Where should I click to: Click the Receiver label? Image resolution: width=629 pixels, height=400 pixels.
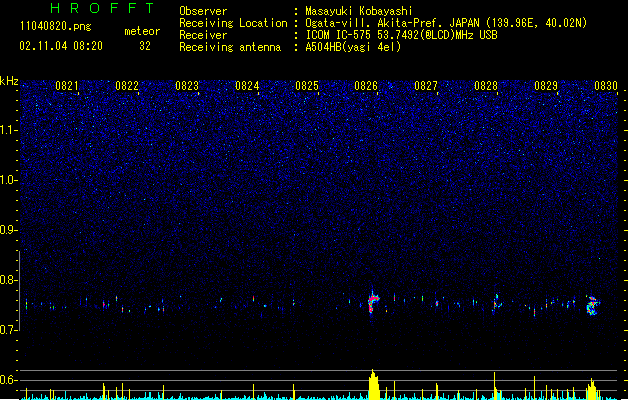tap(203, 35)
